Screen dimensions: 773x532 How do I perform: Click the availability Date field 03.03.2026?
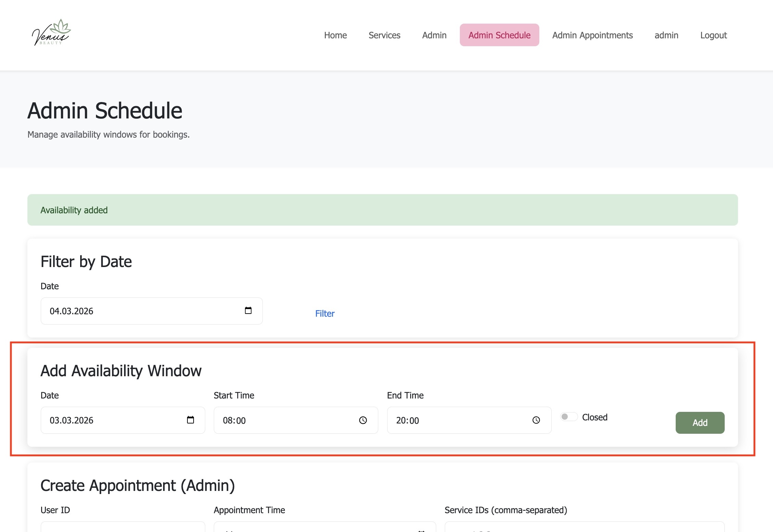(113, 420)
